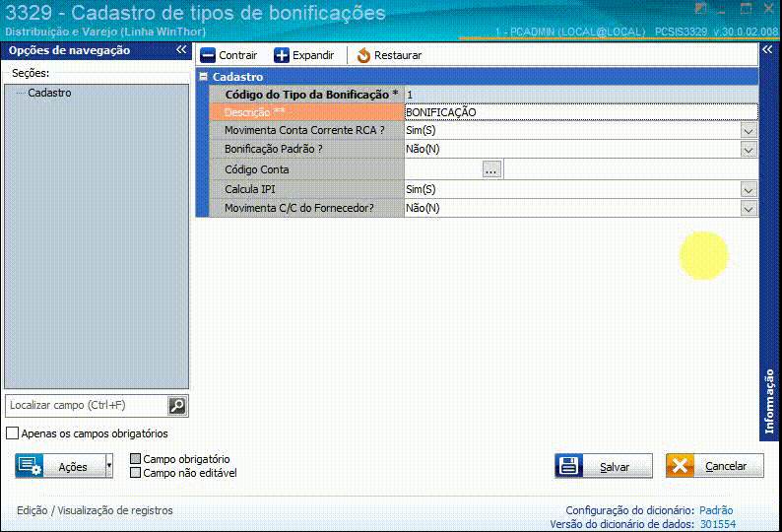Click the Calcula IPI label
The image size is (782, 532).
(x=250, y=189)
